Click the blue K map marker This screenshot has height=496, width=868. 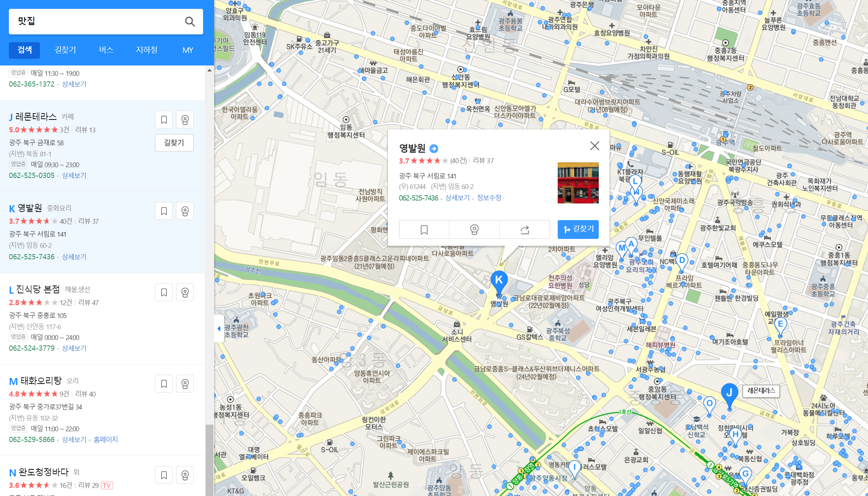coord(499,280)
